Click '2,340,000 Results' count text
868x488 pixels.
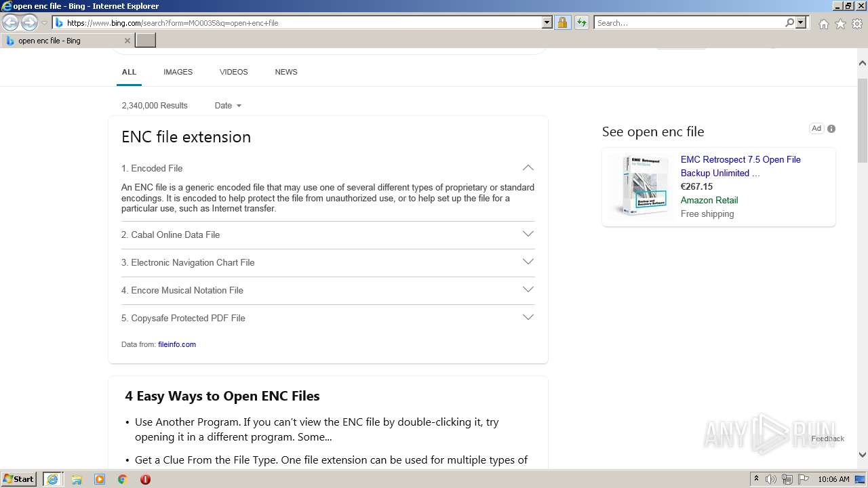point(155,106)
